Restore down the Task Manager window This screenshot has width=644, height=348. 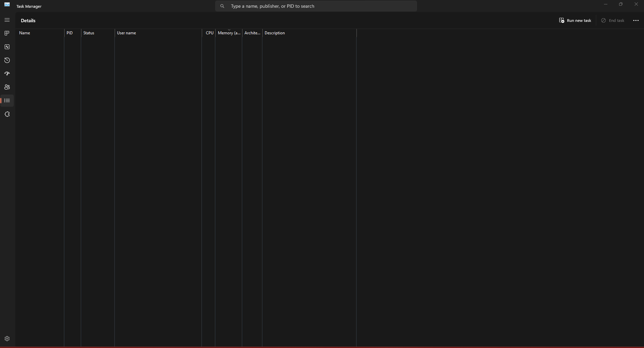(x=621, y=4)
